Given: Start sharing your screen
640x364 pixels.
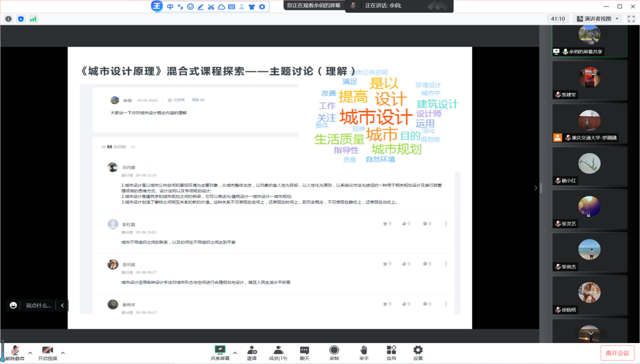Looking at the screenshot, I should click(x=220, y=352).
